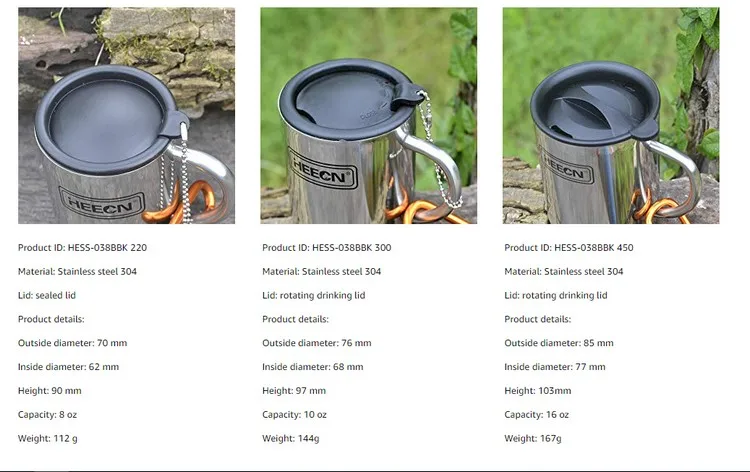Click the 'Lid: sealed lid' line

click(x=47, y=296)
